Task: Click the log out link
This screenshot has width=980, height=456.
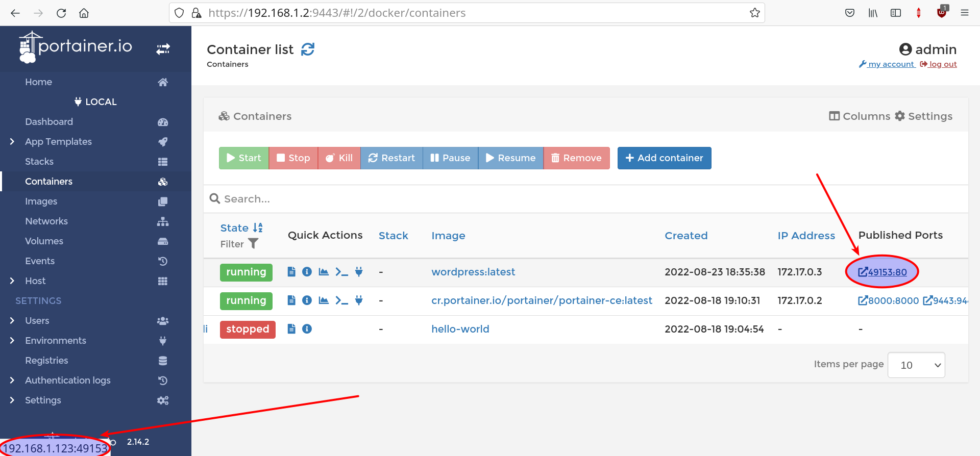Action: pos(939,64)
